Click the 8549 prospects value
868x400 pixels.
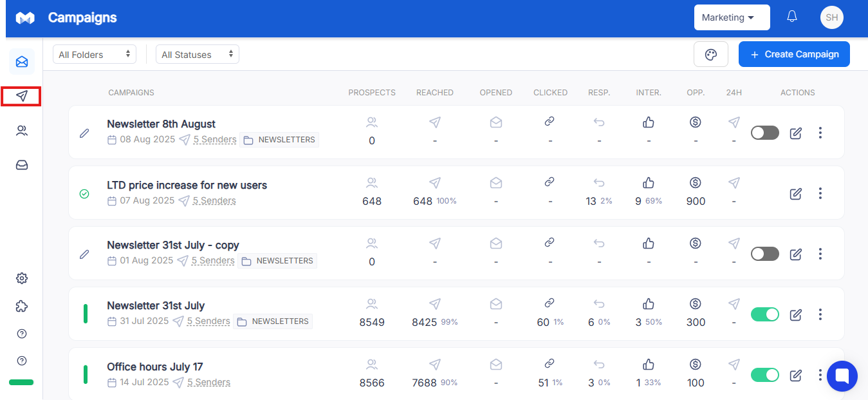[372, 322]
